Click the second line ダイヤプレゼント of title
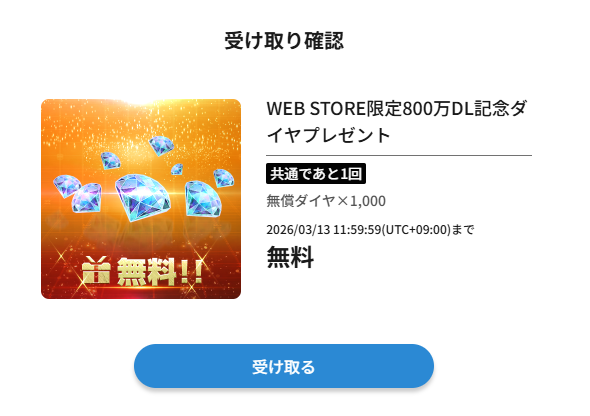Screen dimensions: 590x416 point(328,136)
